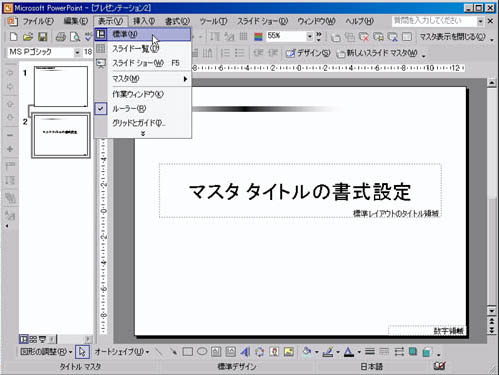Toggle the ルーラー checked menu item
499x375 pixels.
(143, 109)
